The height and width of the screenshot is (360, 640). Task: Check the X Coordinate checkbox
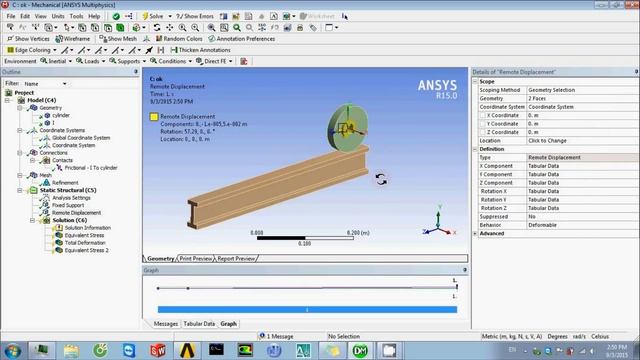[x=483, y=116]
